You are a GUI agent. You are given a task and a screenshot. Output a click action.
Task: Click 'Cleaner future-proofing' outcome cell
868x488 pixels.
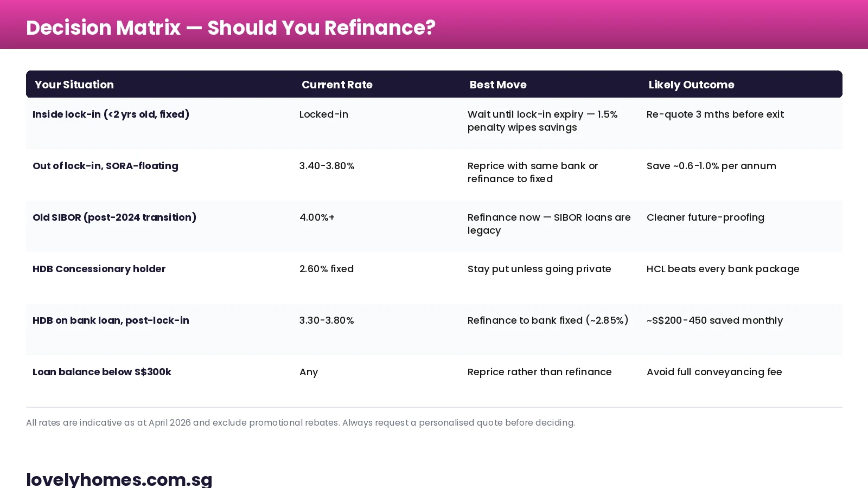click(x=705, y=217)
